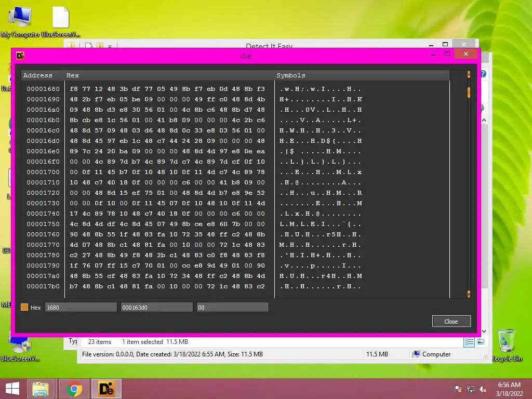Image resolution: width=532 pixels, height=399 pixels.
Task: Select address row 000017b0
Action: [x=43, y=286]
